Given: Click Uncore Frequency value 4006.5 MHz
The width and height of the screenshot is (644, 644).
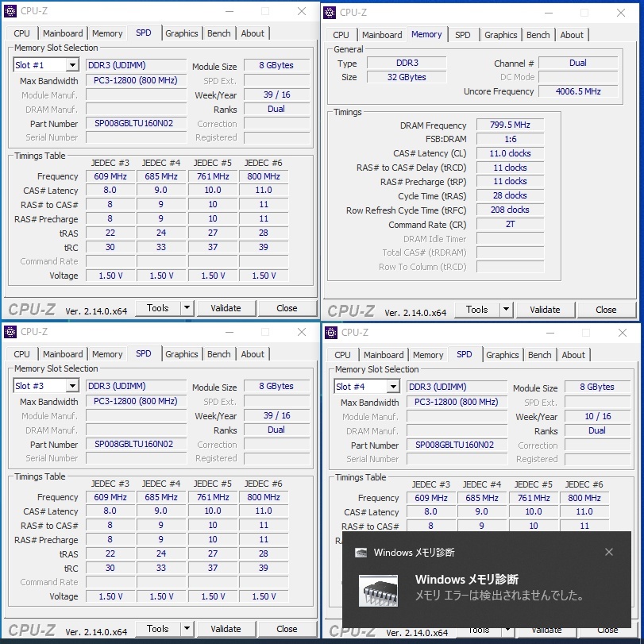Looking at the screenshot, I should (578, 91).
